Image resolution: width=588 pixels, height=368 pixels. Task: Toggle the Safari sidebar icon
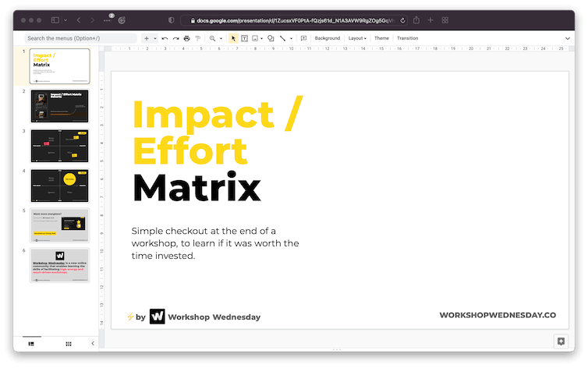point(55,20)
